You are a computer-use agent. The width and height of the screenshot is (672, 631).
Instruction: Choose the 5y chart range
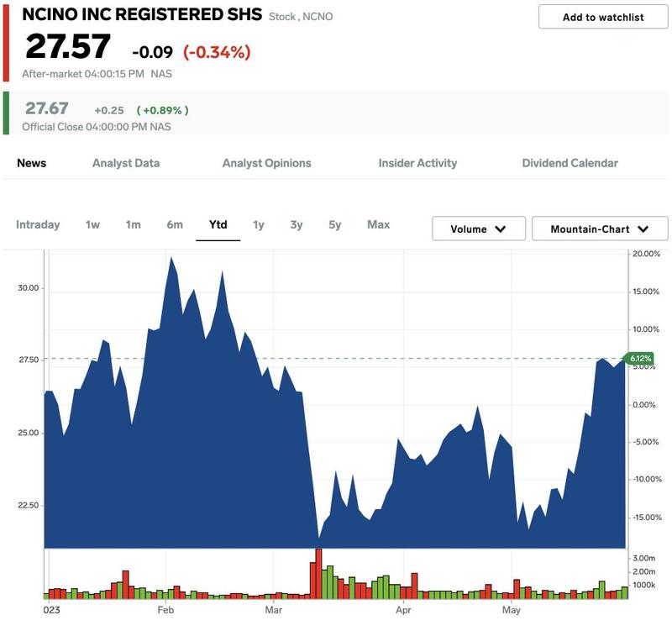pyautogui.click(x=334, y=224)
